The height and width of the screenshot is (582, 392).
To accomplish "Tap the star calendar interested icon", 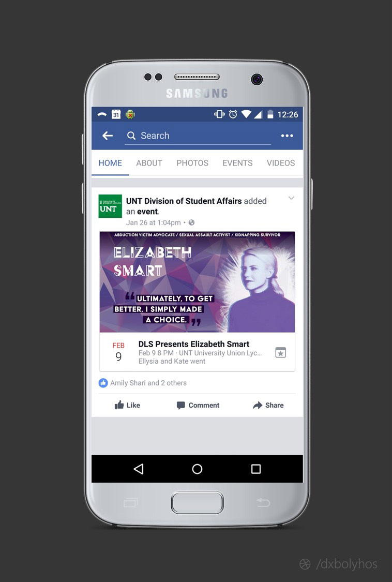I will 281,353.
